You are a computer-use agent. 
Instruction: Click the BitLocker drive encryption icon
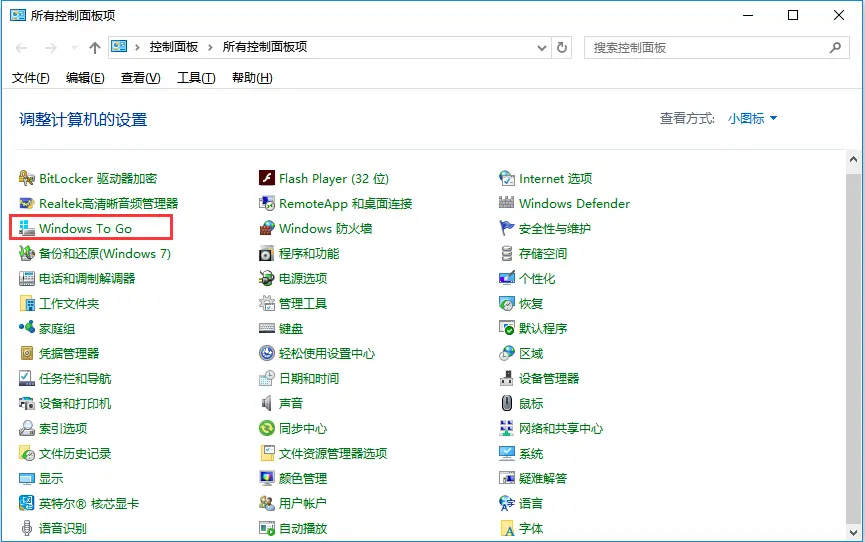click(27, 179)
